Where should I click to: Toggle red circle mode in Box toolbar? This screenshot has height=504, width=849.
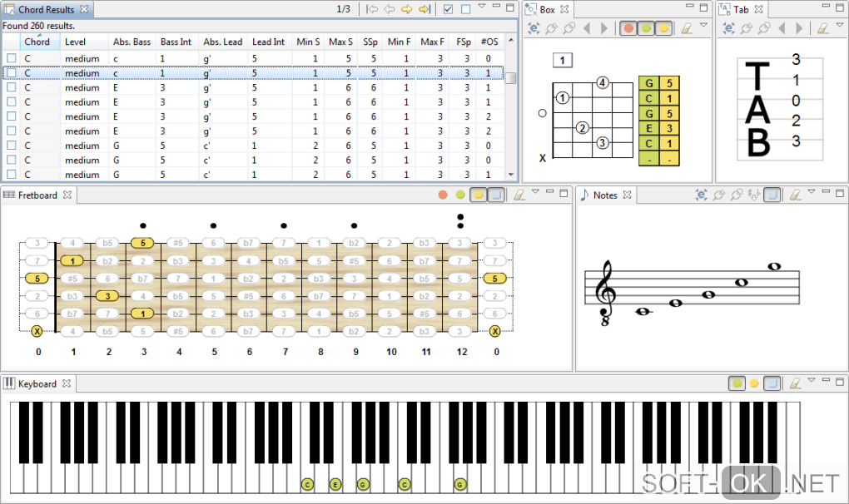pos(628,28)
